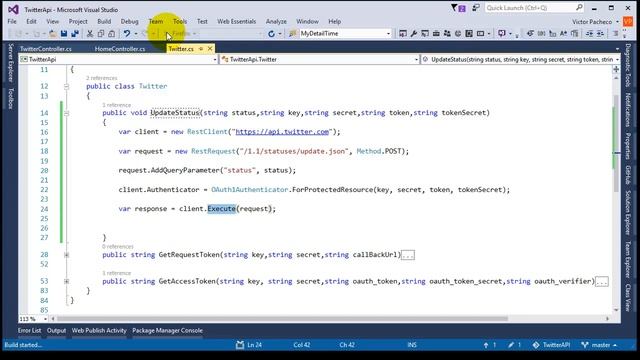Collapse the UpdateStatus method outline
The width and height of the screenshot is (640, 360).
66,113
